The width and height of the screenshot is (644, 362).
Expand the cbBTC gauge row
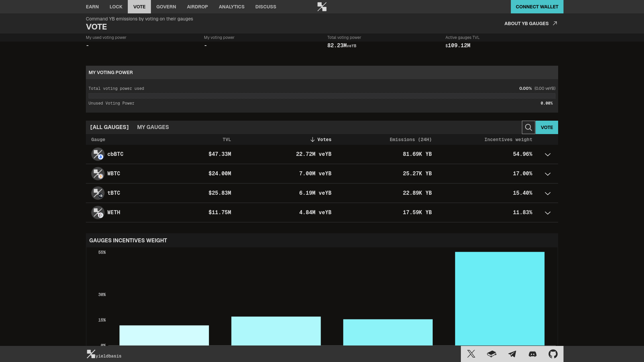click(547, 155)
